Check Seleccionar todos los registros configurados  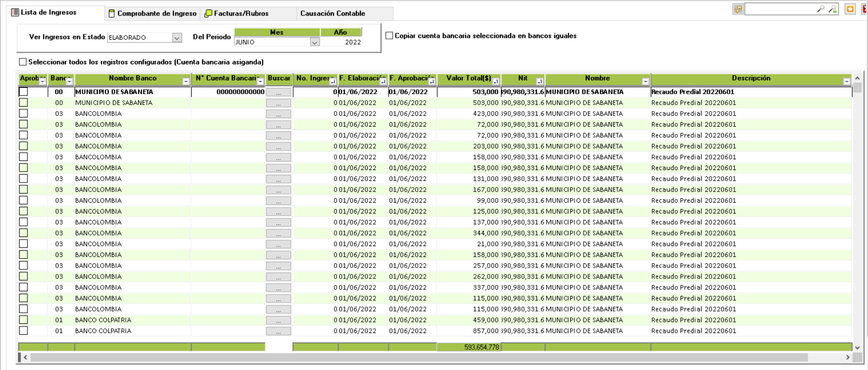(23, 62)
